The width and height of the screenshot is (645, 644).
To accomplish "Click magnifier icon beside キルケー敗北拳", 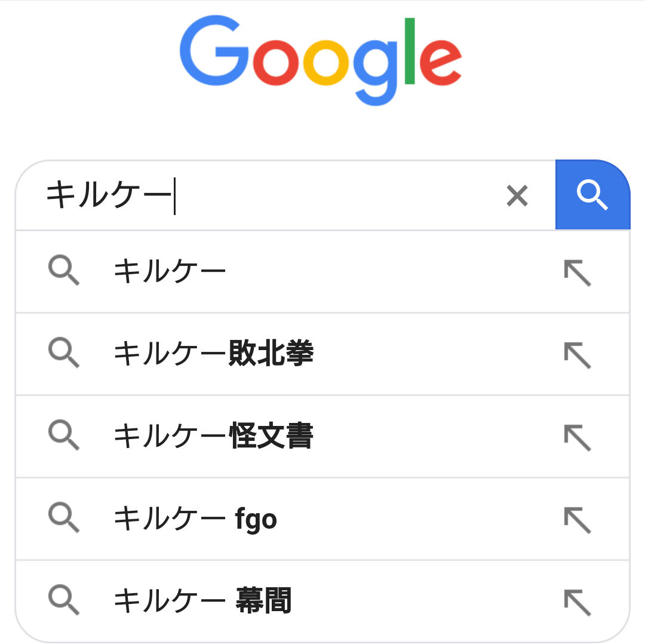I will click(x=63, y=352).
